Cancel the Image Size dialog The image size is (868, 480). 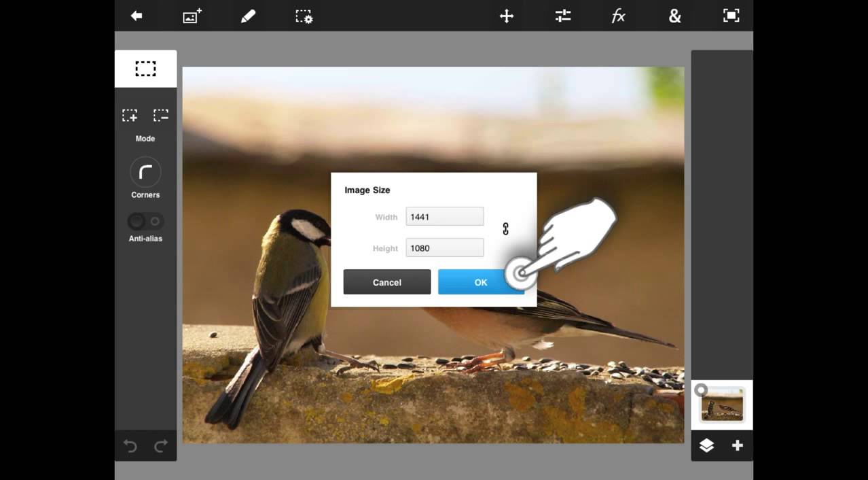pos(387,282)
